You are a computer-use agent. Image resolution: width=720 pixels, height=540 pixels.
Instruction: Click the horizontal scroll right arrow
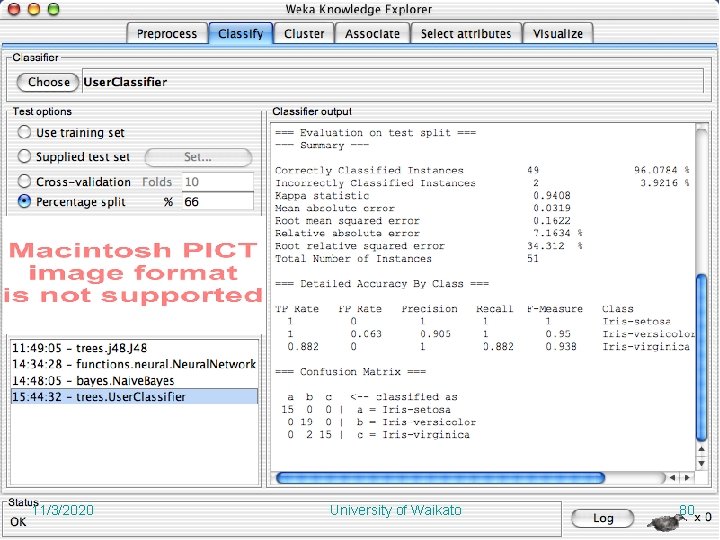click(x=687, y=478)
